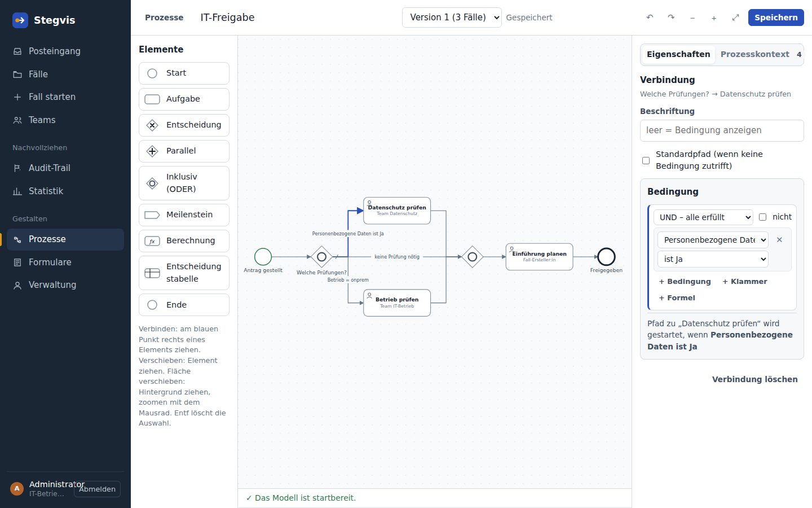Screen dimensions: 812x508
Task: Switch to the Eigenschaften tab
Action: [678, 54]
